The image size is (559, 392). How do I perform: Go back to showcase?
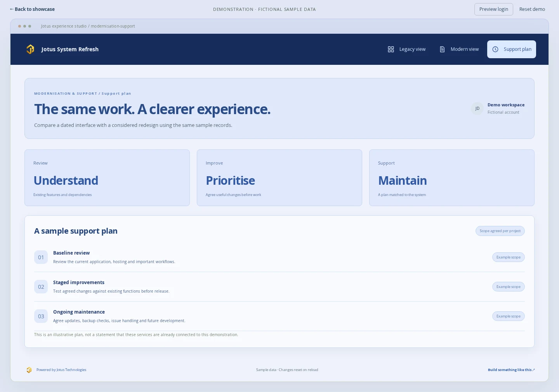[x=32, y=9]
